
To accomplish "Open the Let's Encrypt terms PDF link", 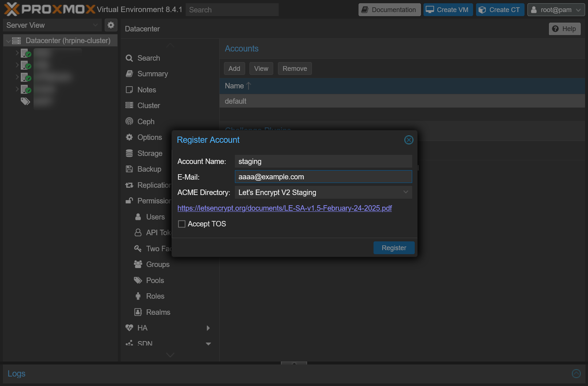I will 285,208.
